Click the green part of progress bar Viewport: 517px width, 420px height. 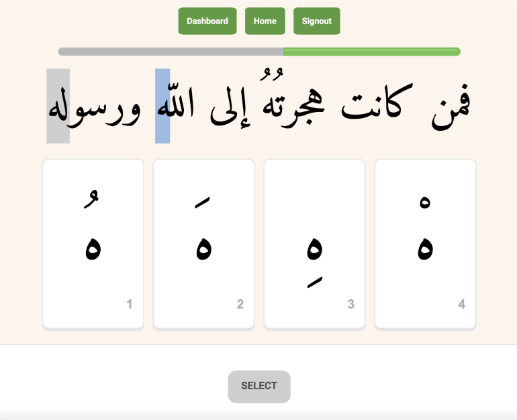coord(371,52)
